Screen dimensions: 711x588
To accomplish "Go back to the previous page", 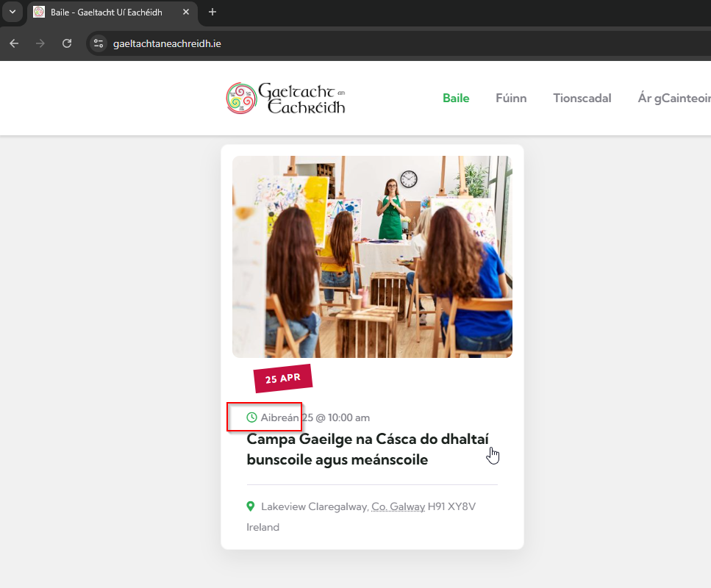I will [14, 43].
